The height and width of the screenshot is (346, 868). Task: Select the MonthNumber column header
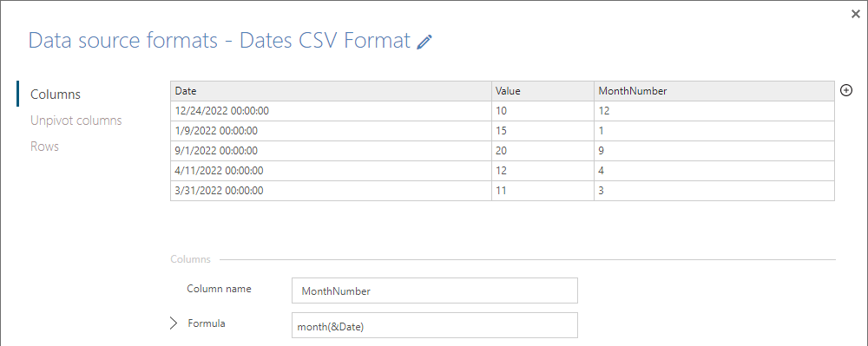(714, 91)
